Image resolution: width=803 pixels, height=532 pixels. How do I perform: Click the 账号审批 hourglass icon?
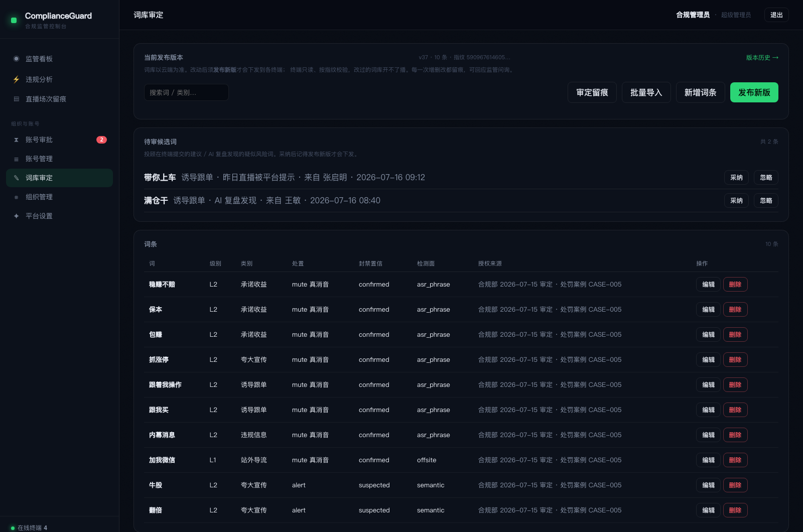pyautogui.click(x=16, y=140)
